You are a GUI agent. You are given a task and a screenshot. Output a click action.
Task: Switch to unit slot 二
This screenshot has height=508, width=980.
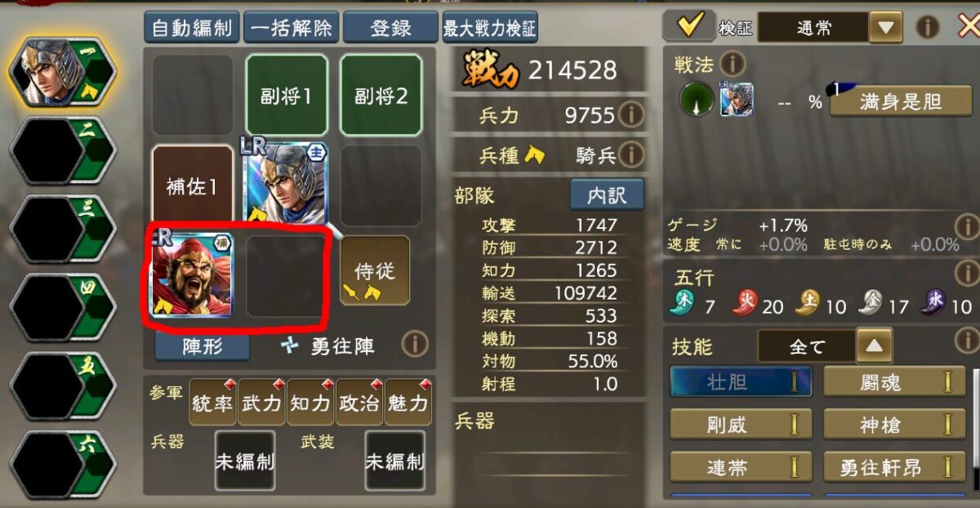click(62, 151)
